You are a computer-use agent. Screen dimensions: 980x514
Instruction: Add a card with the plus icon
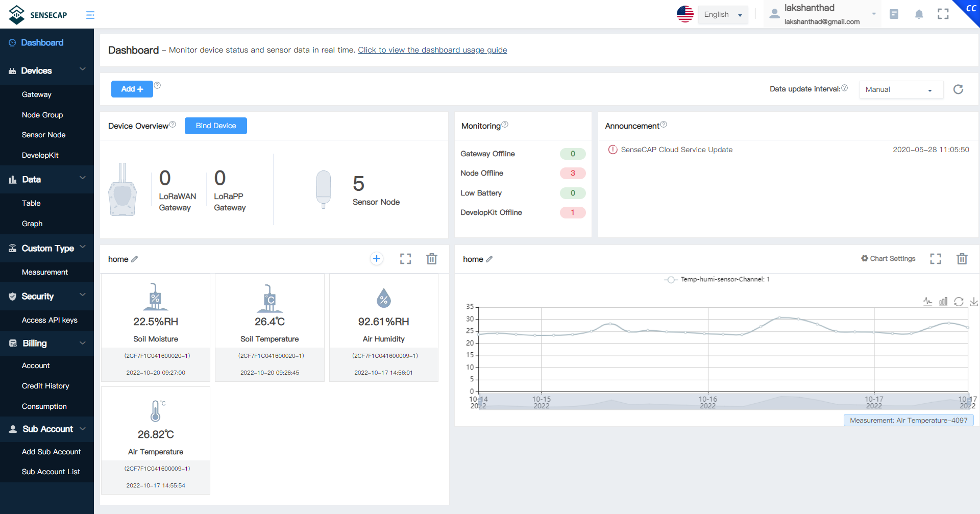click(x=377, y=259)
